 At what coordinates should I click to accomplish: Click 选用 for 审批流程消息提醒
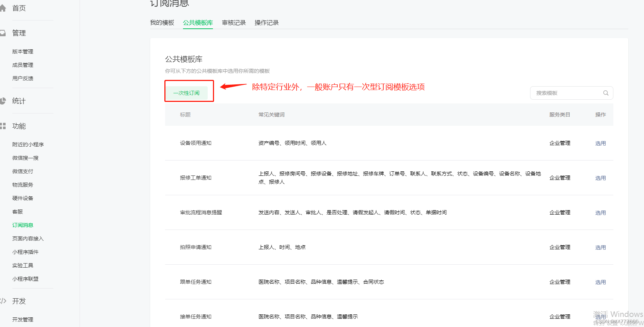(600, 213)
